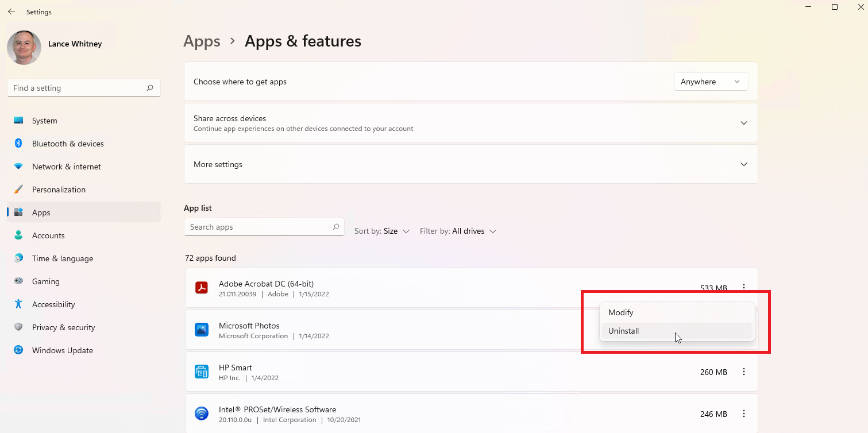Viewport: 868px width, 433px height.
Task: Click the 246 MB size for Intel software
Action: click(x=713, y=414)
